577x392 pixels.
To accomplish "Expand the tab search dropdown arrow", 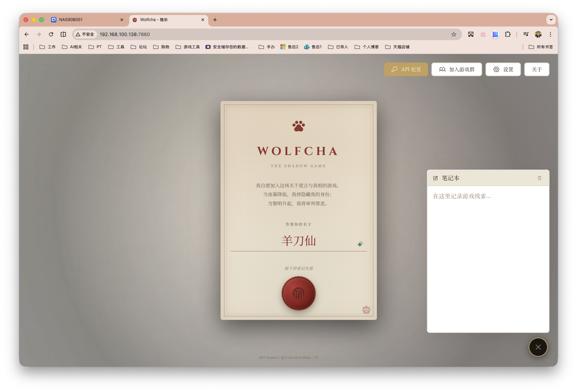I will [551, 20].
